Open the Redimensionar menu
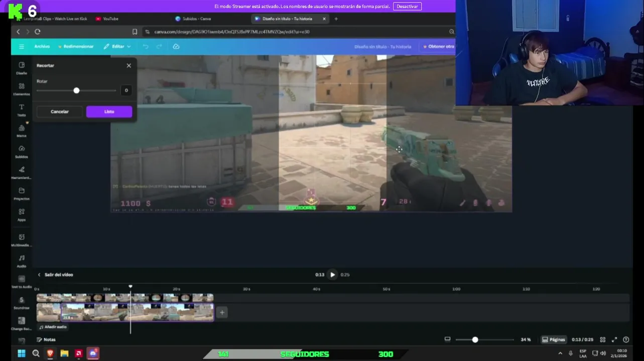 (x=76, y=47)
